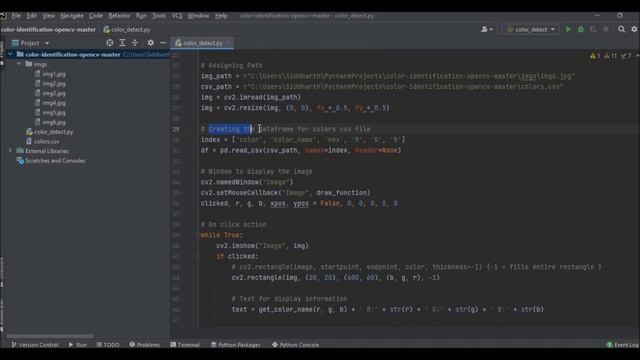Viewport: 640px width, 360px height.
Task: Fold the while True block
Action: [x=198, y=235]
